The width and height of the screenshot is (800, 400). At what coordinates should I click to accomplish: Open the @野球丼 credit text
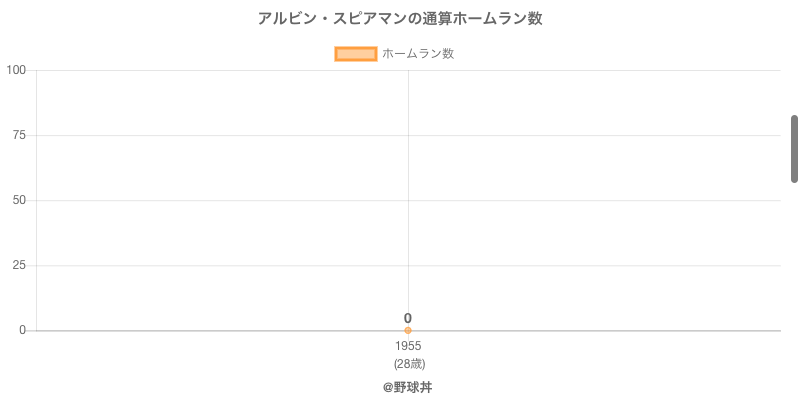point(407,387)
